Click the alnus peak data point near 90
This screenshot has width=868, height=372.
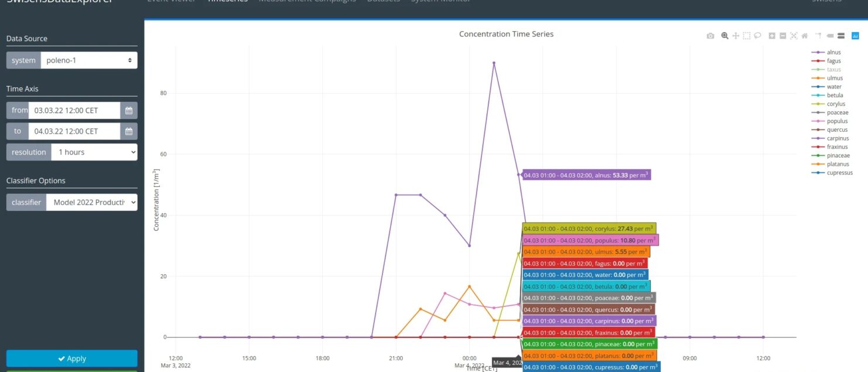click(494, 63)
